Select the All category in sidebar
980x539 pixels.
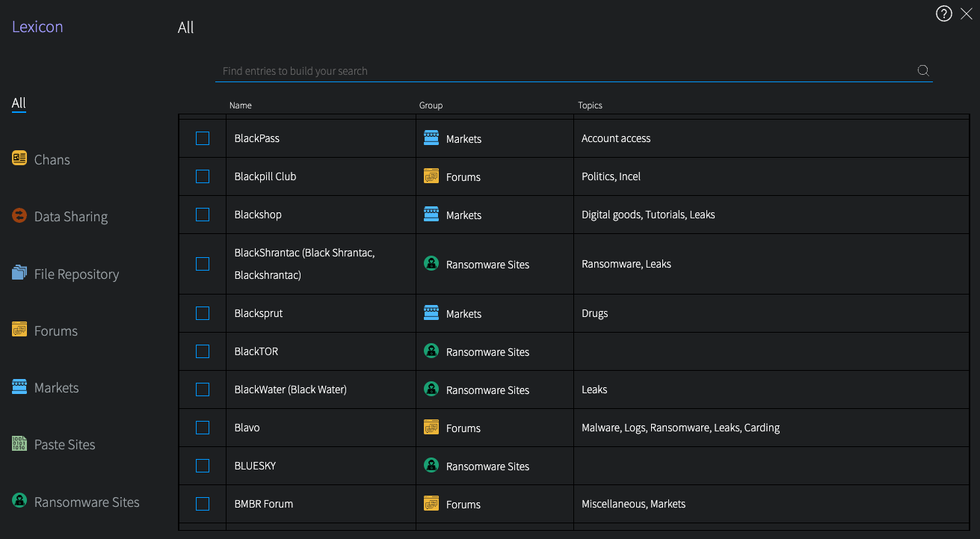[x=19, y=103]
